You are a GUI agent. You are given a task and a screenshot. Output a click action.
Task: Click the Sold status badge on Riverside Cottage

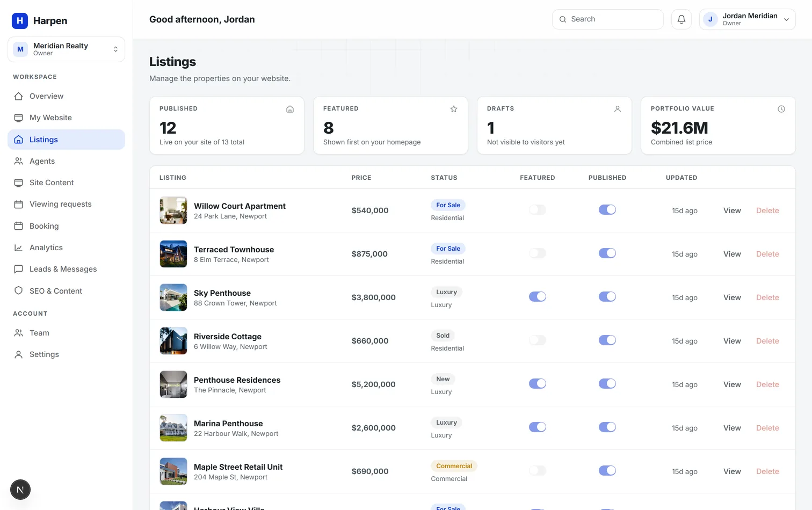click(443, 336)
